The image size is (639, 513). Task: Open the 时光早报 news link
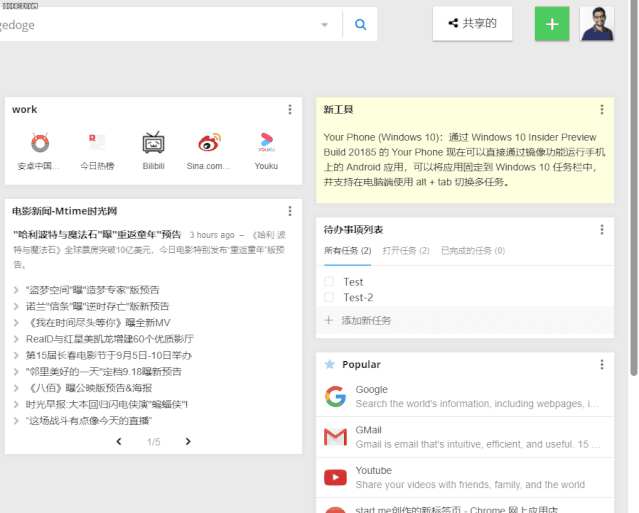pos(107,404)
